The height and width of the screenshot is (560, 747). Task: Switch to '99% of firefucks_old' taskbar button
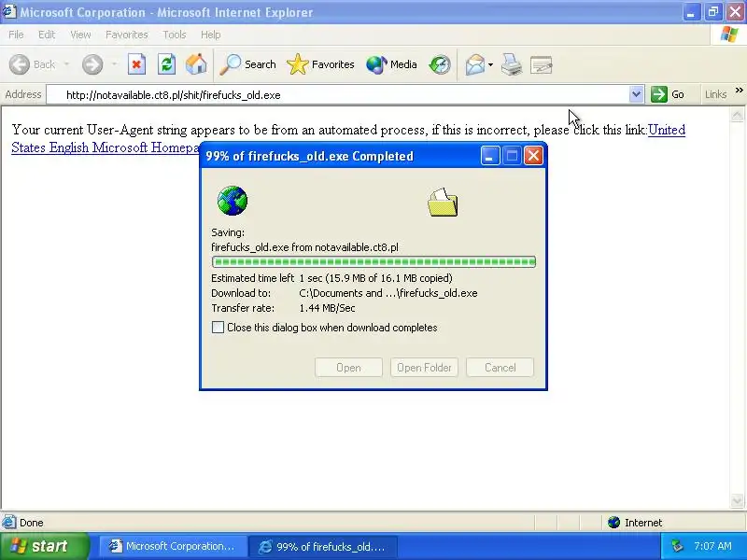322,546
